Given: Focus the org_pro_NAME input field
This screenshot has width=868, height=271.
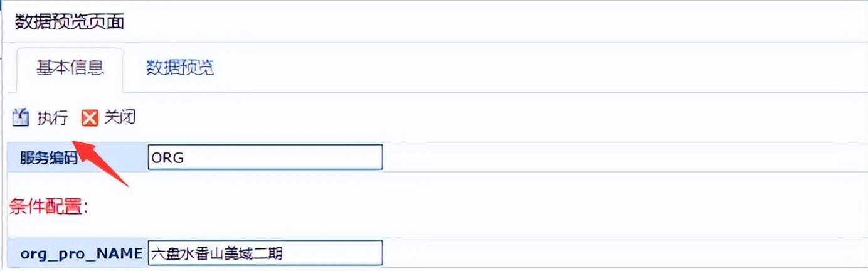Looking at the screenshot, I should 265,253.
